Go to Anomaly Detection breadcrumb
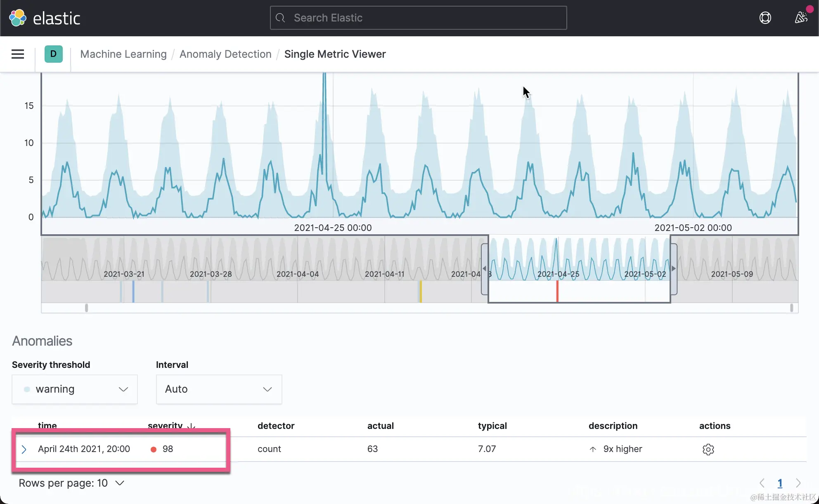Image resolution: width=819 pixels, height=504 pixels. (225, 54)
